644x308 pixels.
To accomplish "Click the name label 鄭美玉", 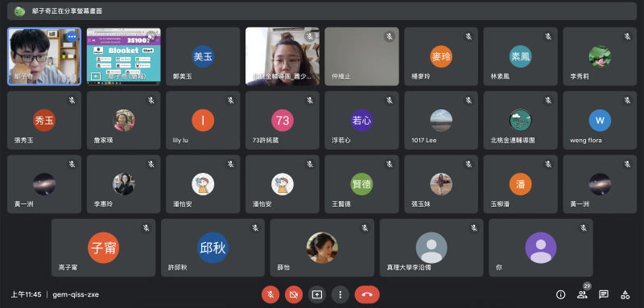I will point(183,76).
